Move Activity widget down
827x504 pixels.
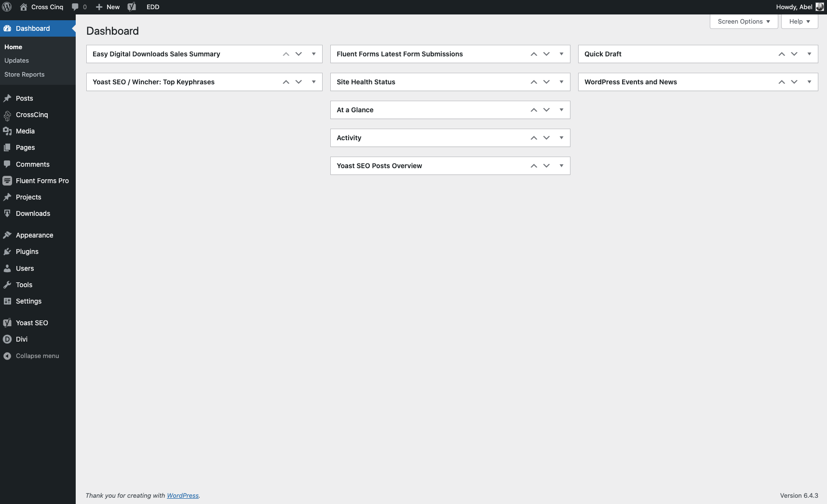pyautogui.click(x=546, y=138)
